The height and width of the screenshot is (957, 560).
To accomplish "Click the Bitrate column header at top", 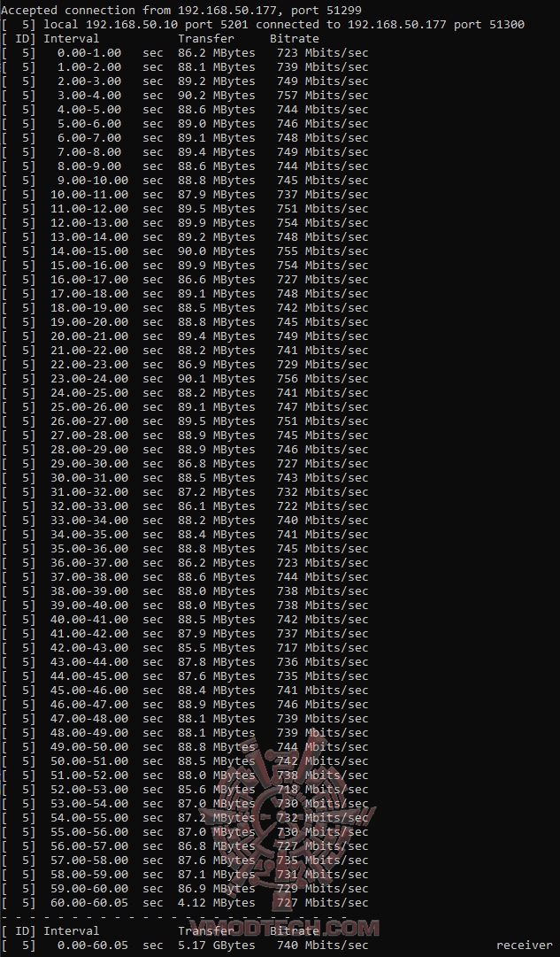I will click(294, 38).
